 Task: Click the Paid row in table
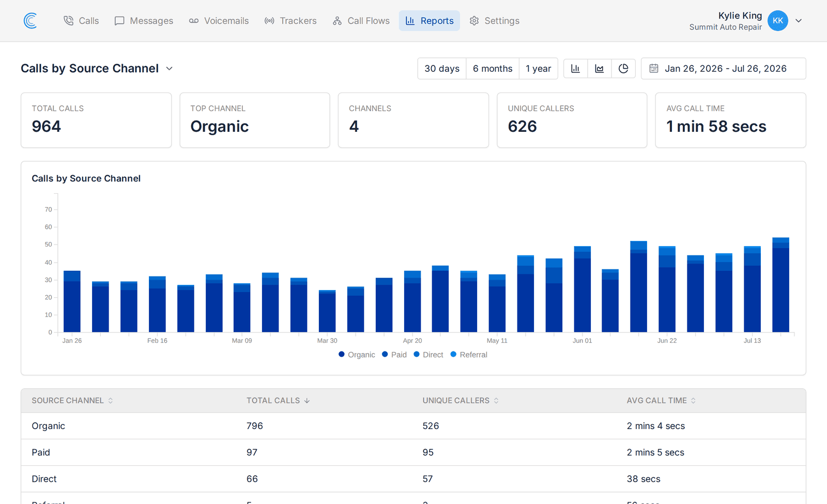(413, 452)
